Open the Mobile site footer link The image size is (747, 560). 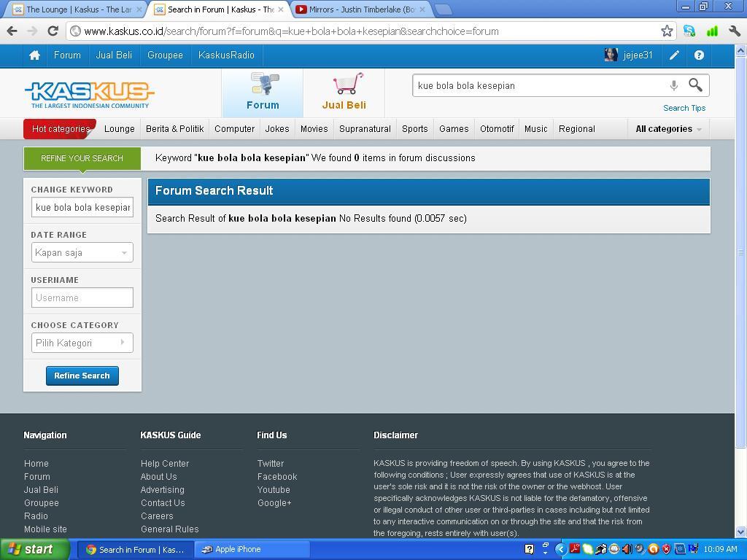[45, 529]
